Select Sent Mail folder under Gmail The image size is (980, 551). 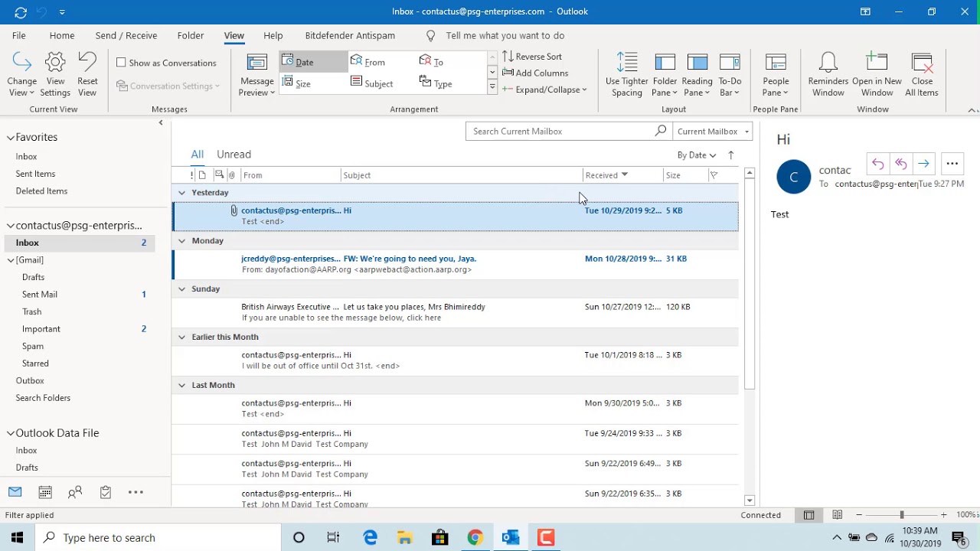tap(40, 295)
